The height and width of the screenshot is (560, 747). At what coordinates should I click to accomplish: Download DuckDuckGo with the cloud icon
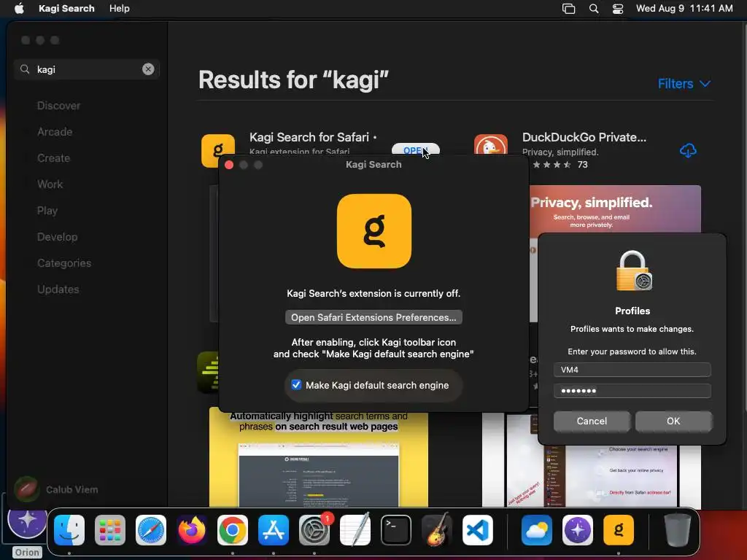click(x=688, y=151)
